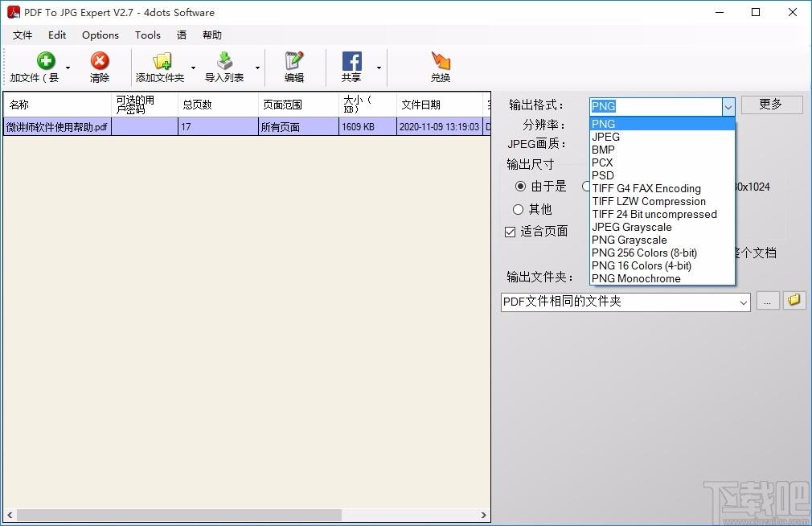This screenshot has height=526, width=812.
Task: Click the open output folder icon
Action: (794, 300)
